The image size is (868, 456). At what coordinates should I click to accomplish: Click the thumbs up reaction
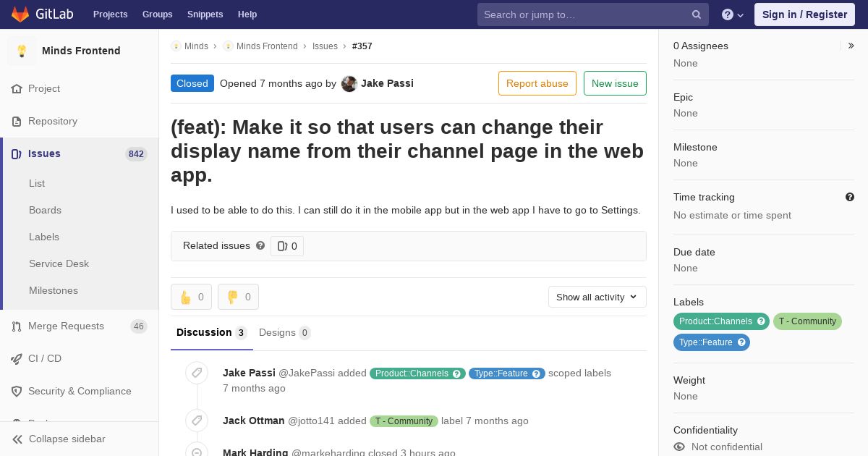[191, 297]
